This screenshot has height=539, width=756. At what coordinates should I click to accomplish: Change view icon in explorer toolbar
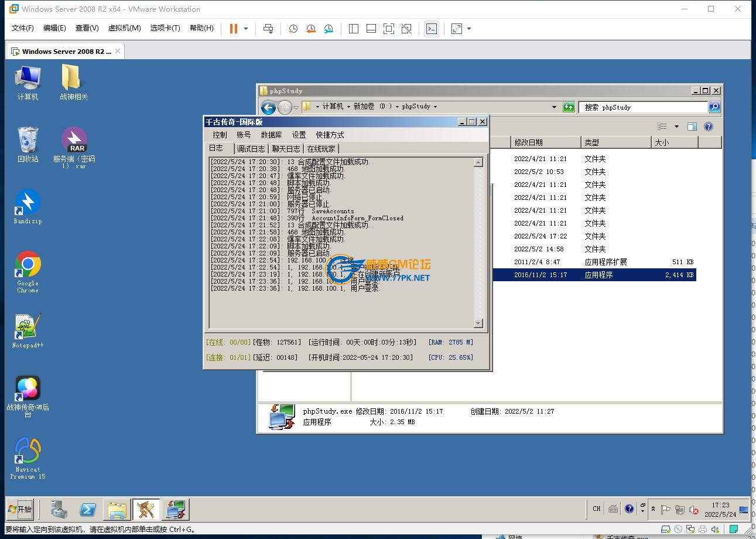[662, 127]
